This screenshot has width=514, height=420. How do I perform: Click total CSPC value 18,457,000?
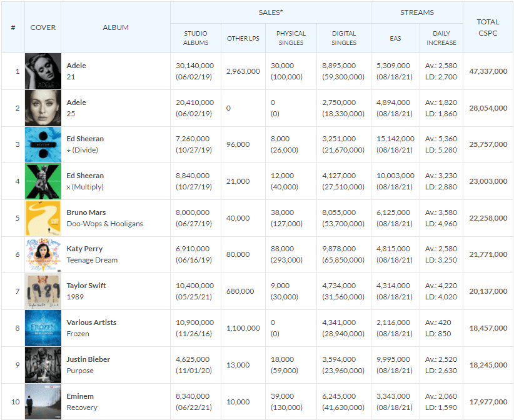pyautogui.click(x=488, y=328)
